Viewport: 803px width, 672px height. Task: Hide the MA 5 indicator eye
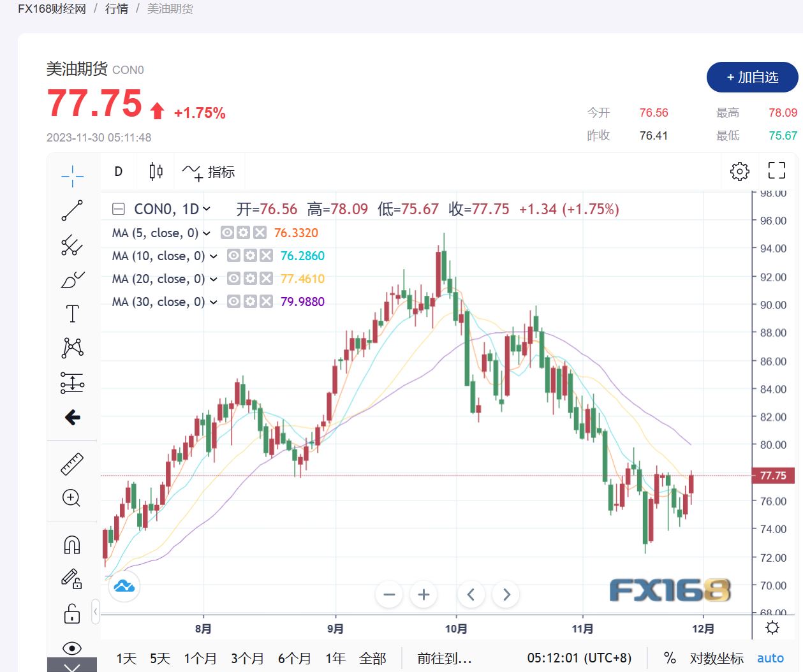[227, 233]
